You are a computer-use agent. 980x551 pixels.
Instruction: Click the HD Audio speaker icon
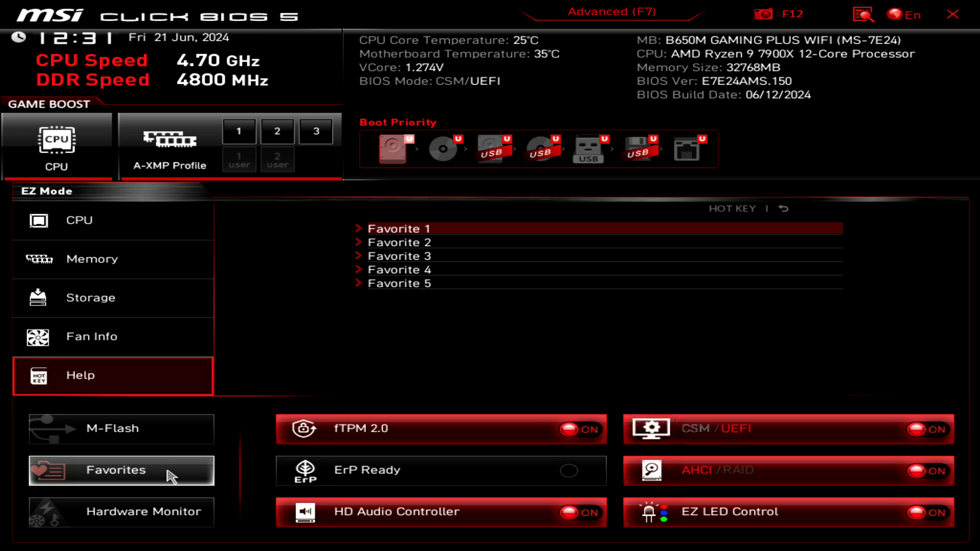305,512
